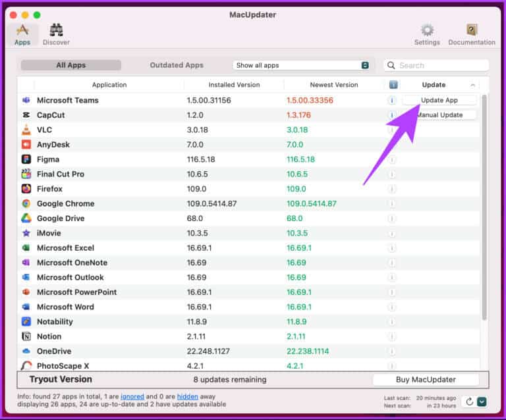Screen dimensions: 506x420
Task: Open info for Firefox
Action: pyautogui.click(x=392, y=189)
